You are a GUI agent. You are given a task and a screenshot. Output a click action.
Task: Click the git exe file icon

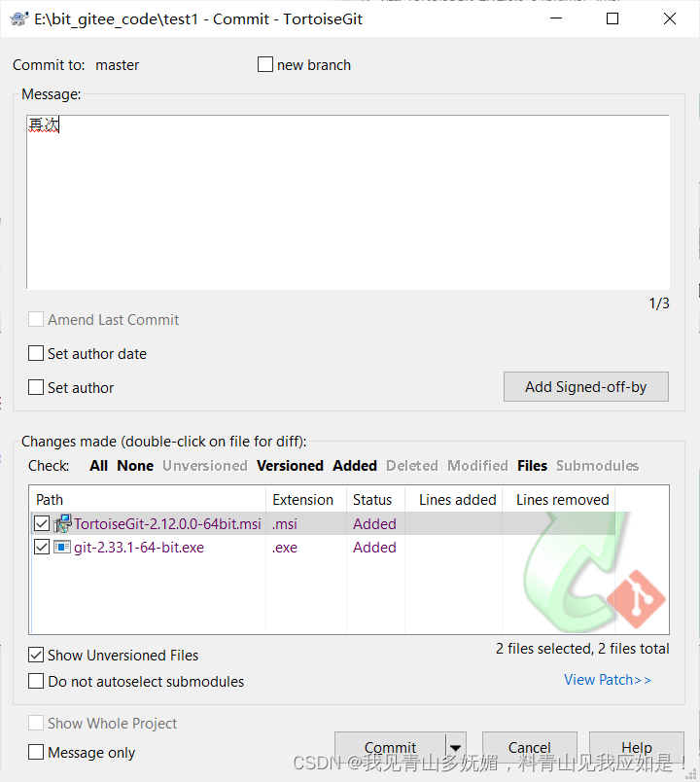coord(62,547)
